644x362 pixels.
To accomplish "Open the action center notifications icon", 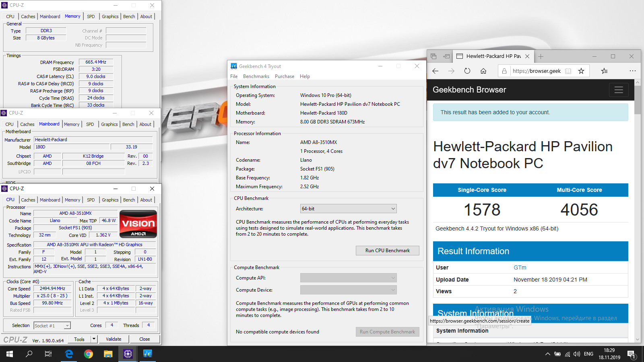I will pos(632,354).
